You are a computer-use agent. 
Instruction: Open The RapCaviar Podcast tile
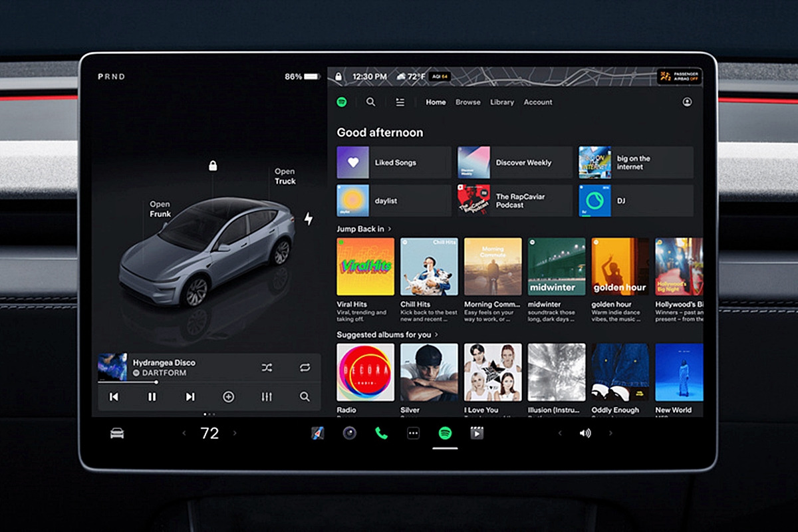(x=515, y=201)
